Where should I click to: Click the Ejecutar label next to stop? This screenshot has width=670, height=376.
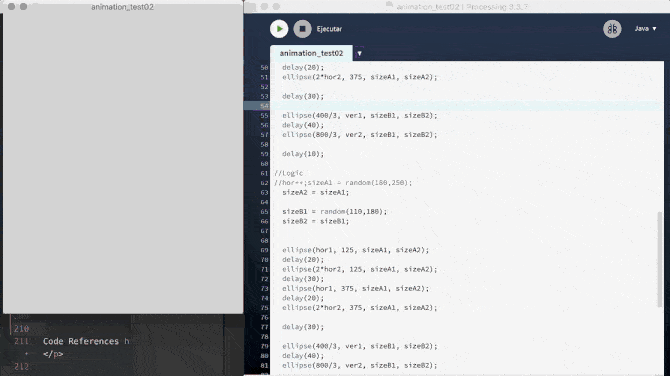(329, 29)
